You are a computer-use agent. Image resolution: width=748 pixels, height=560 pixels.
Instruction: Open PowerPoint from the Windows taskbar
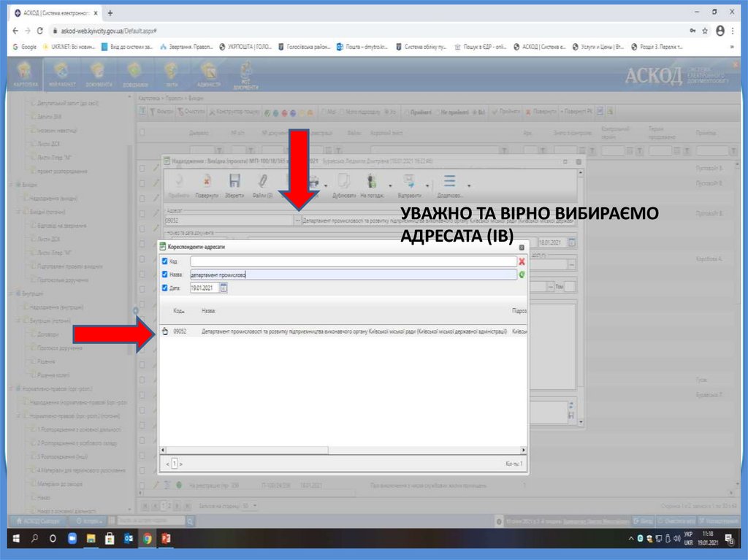tap(166, 540)
